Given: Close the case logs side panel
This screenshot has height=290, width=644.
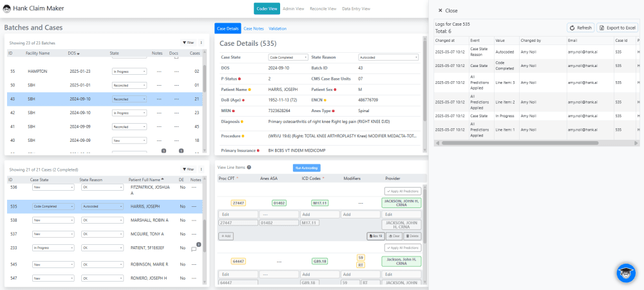Looking at the screenshot, I should tap(448, 11).
